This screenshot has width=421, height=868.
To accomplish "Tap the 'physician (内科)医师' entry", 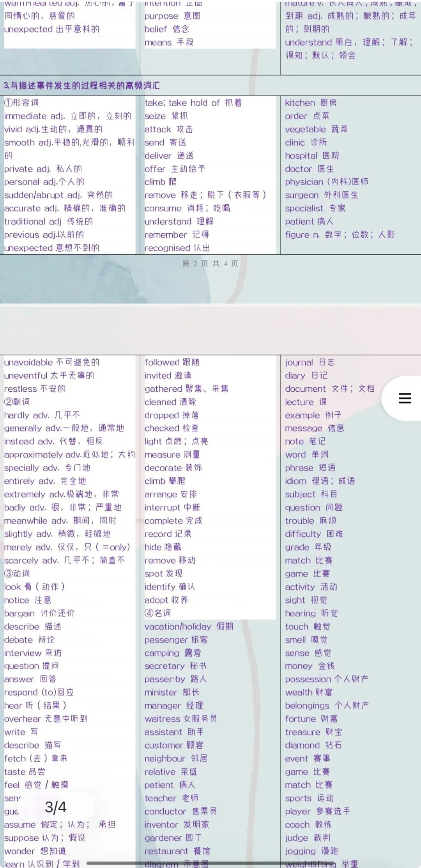I will tap(327, 182).
